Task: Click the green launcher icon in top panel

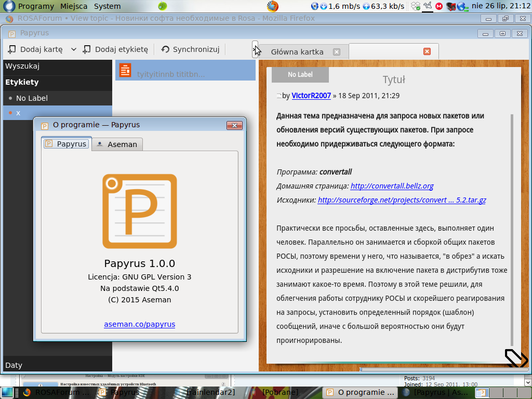Action: 163,6
